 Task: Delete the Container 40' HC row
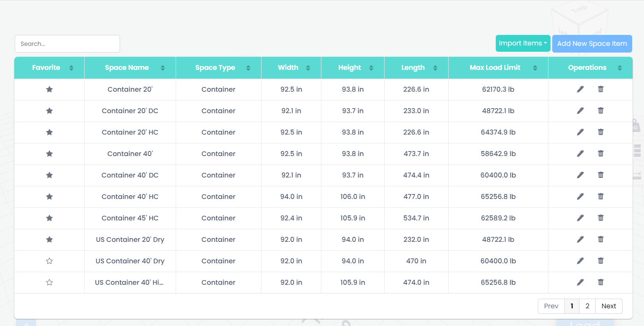point(601,196)
